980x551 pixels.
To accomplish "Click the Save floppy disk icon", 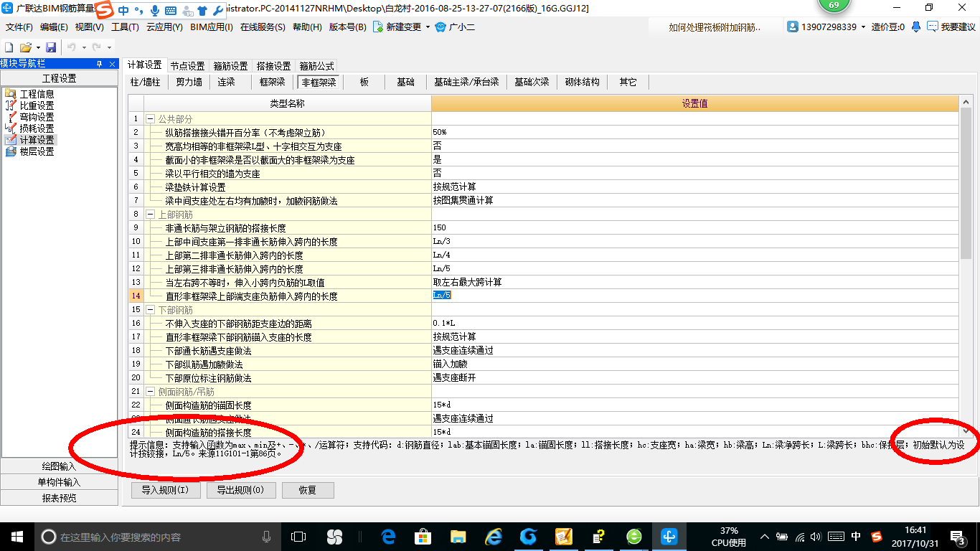I will click(51, 47).
